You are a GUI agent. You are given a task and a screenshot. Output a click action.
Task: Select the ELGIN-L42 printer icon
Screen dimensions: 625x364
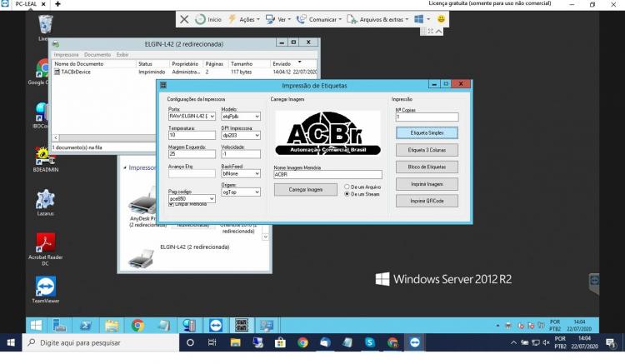(141, 257)
